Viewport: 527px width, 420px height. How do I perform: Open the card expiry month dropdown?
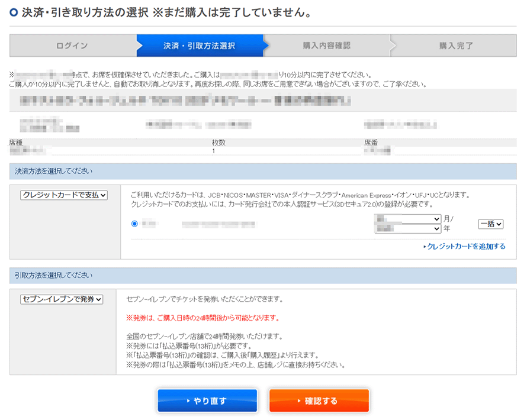(x=408, y=219)
